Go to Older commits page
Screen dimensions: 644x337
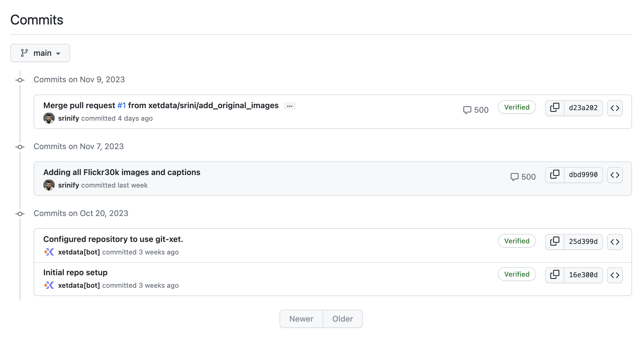coord(343,319)
